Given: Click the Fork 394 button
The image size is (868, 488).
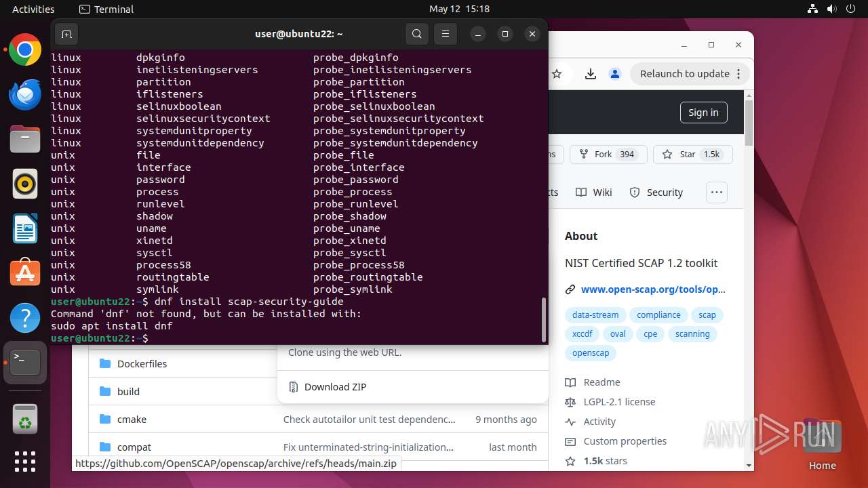Looking at the screenshot, I should coord(608,155).
